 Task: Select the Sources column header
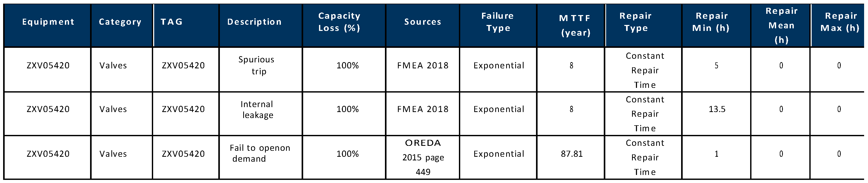tap(423, 22)
